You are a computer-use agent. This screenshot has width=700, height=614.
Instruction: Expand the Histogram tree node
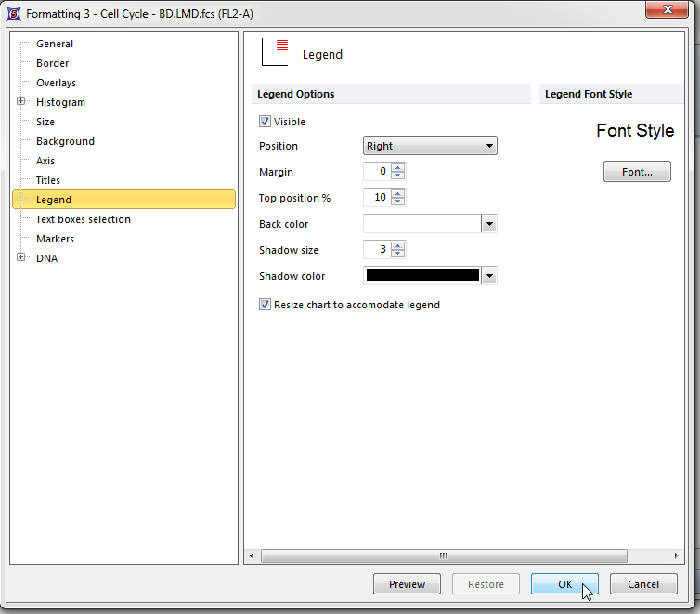click(21, 102)
